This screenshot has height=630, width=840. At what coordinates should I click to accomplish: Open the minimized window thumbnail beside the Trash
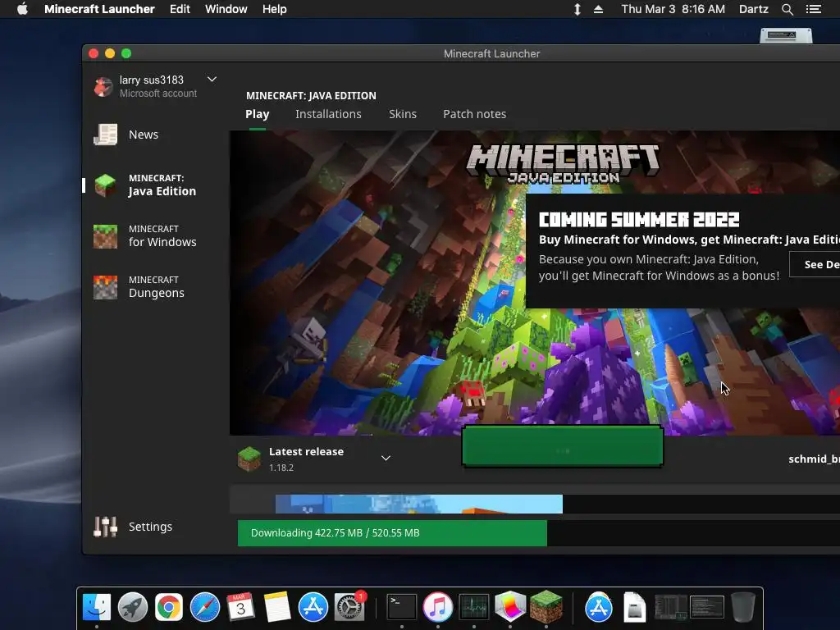coord(706,608)
